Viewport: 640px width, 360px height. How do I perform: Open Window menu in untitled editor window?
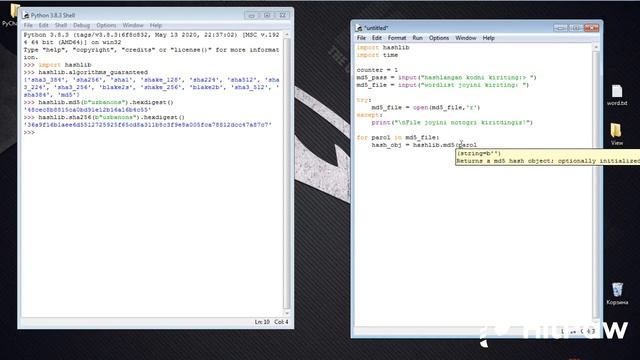(466, 38)
